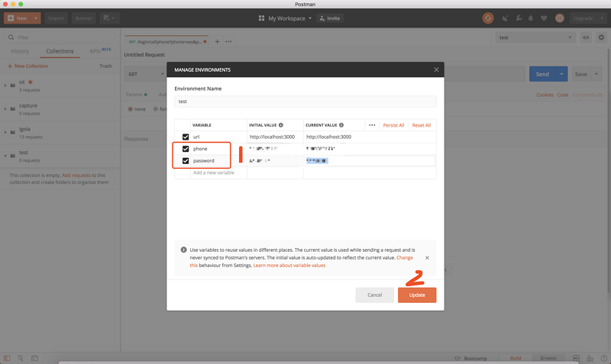Click Reset All link
Image resolution: width=611 pixels, height=364 pixels.
pyautogui.click(x=422, y=125)
